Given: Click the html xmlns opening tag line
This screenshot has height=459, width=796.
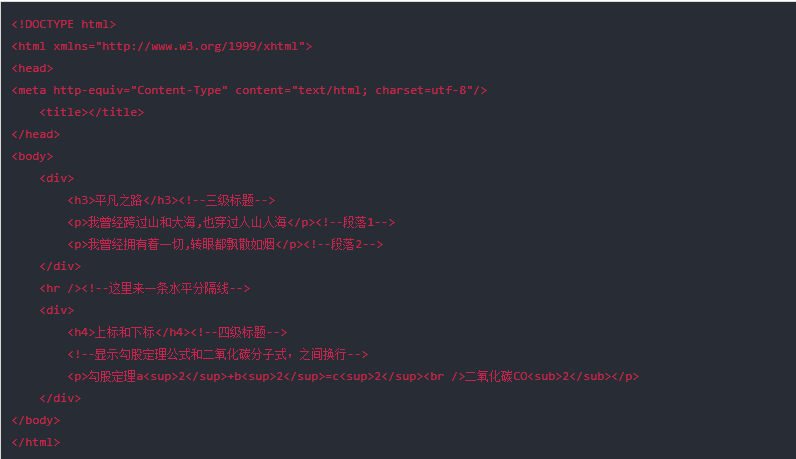Looking at the screenshot, I should point(162,46).
